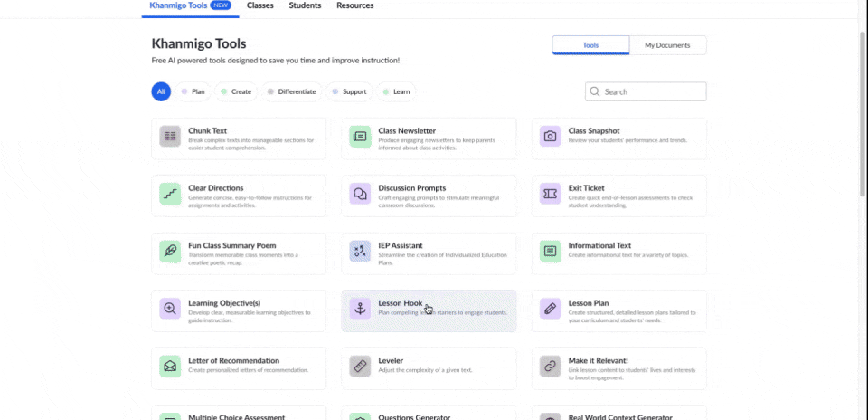Screen dimensions: 868x420
Task: Open the Class Newsletter icon
Action: (x=360, y=136)
